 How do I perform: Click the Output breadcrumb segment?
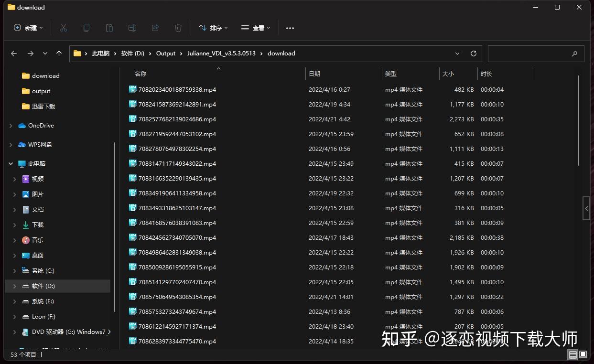(166, 54)
